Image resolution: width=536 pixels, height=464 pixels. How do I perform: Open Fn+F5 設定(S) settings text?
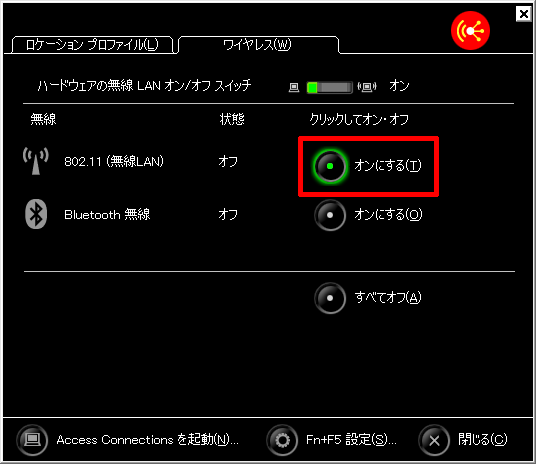tap(351, 440)
